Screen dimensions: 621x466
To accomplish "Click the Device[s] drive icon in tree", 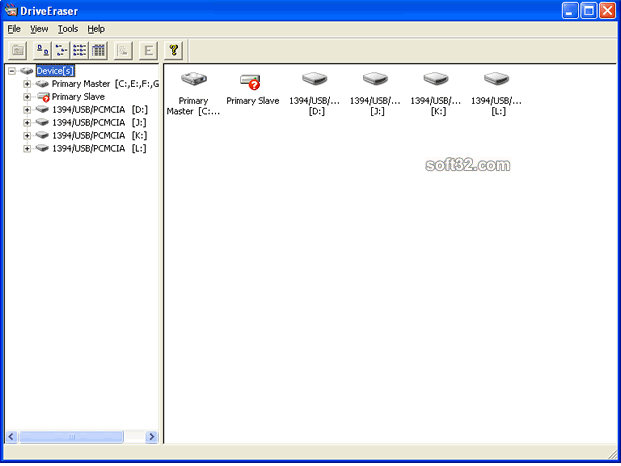I will (x=27, y=71).
